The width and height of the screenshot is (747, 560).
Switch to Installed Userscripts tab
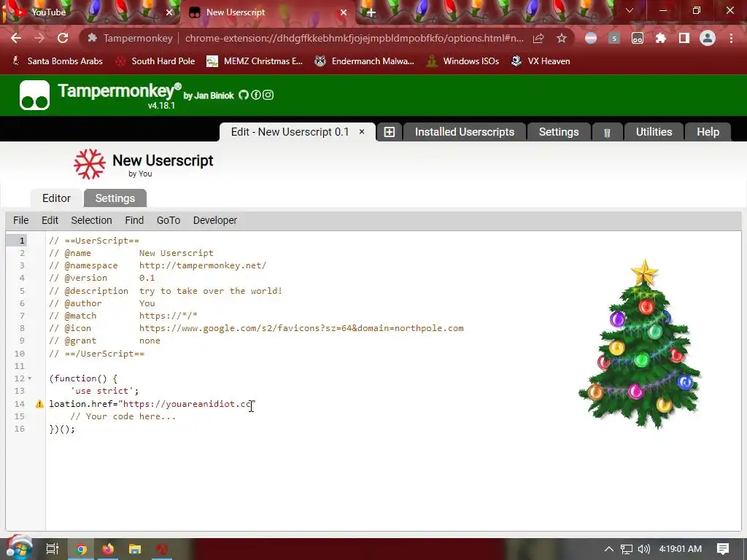pyautogui.click(x=465, y=132)
